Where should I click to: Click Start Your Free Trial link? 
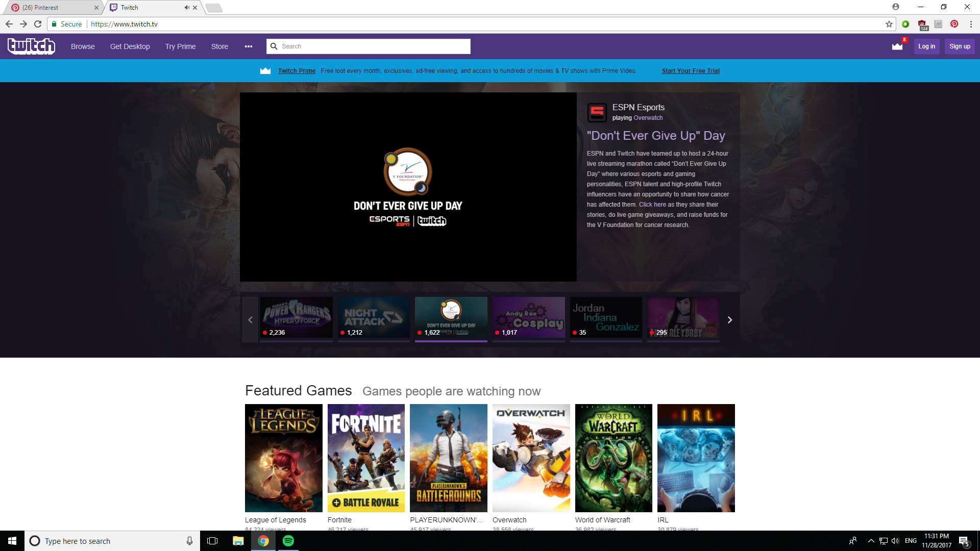(x=691, y=71)
